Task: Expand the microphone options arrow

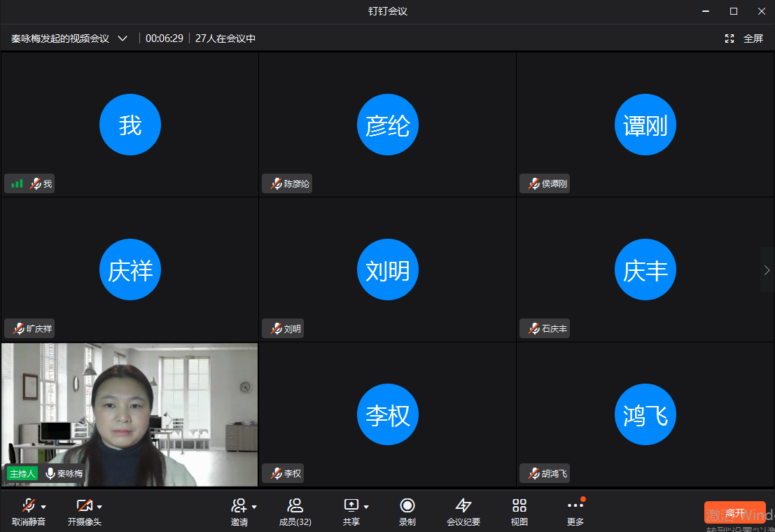Action: pos(44,507)
